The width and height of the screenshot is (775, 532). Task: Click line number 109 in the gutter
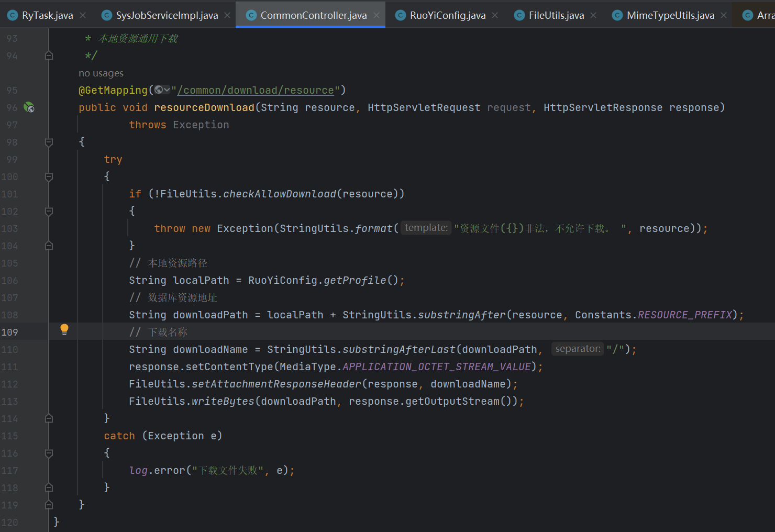[x=10, y=332]
